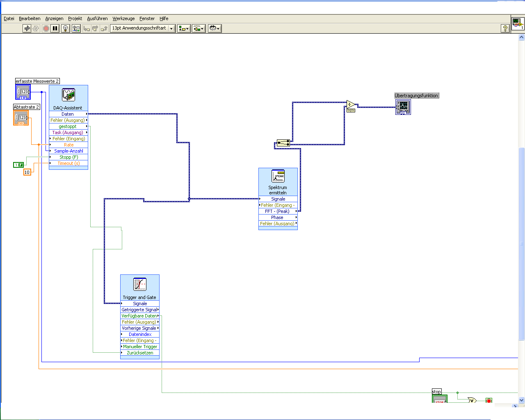Click Fehler (Eingang) on the DAQ-Assistent
This screenshot has height=420, width=525.
point(68,139)
